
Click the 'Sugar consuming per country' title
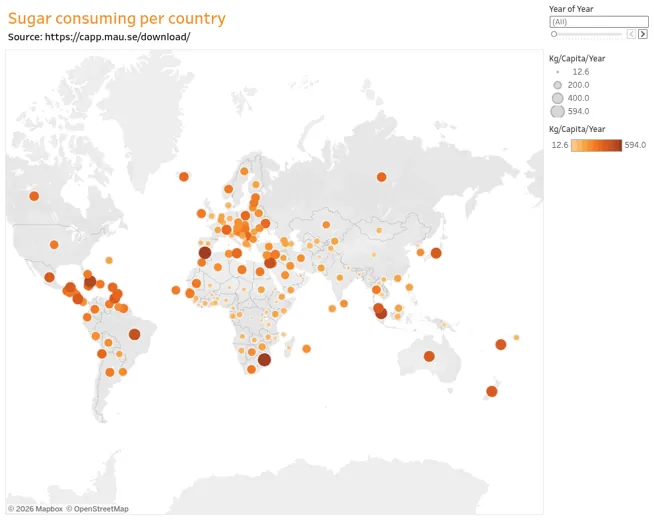pos(117,19)
